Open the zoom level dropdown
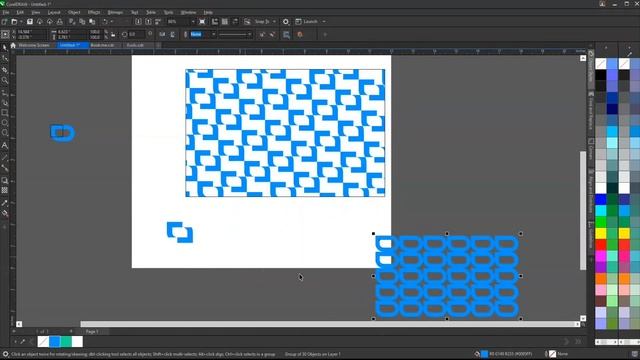 coord(193,22)
